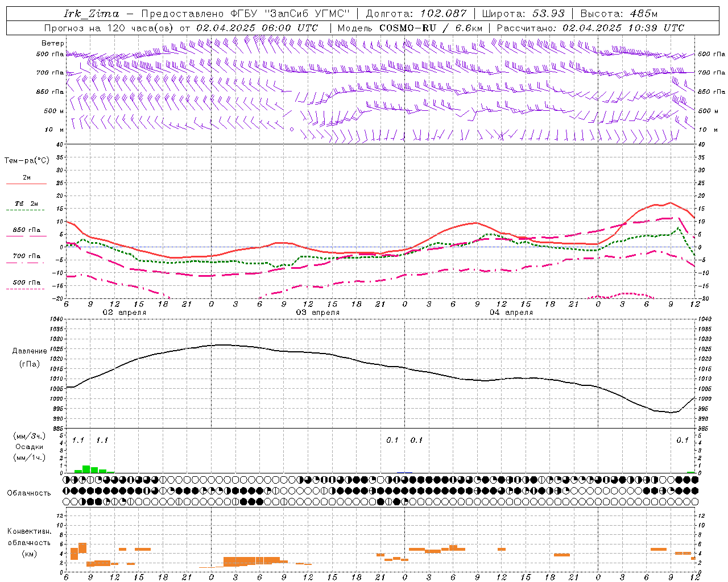Click the 'Облачность' cloudiness label

pos(29,493)
